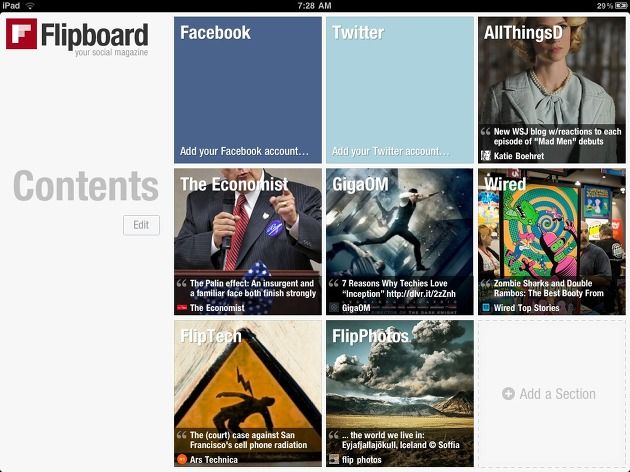
Task: Tap the Wired Top Stories source icon
Action: pyautogui.click(x=486, y=308)
